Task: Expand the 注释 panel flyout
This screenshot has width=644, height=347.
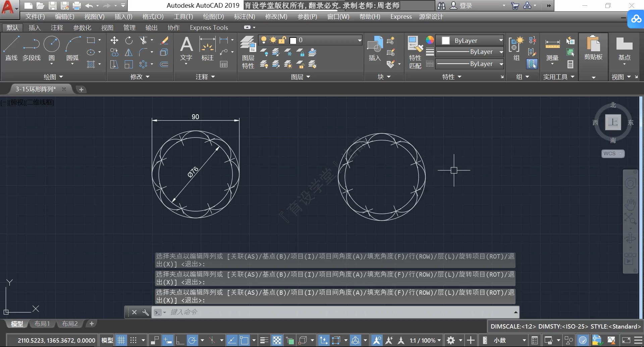Action: click(x=205, y=77)
